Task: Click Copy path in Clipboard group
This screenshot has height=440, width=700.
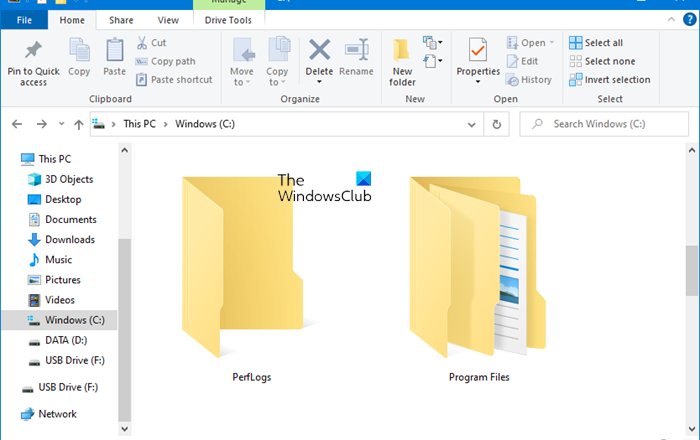Action: coord(166,61)
